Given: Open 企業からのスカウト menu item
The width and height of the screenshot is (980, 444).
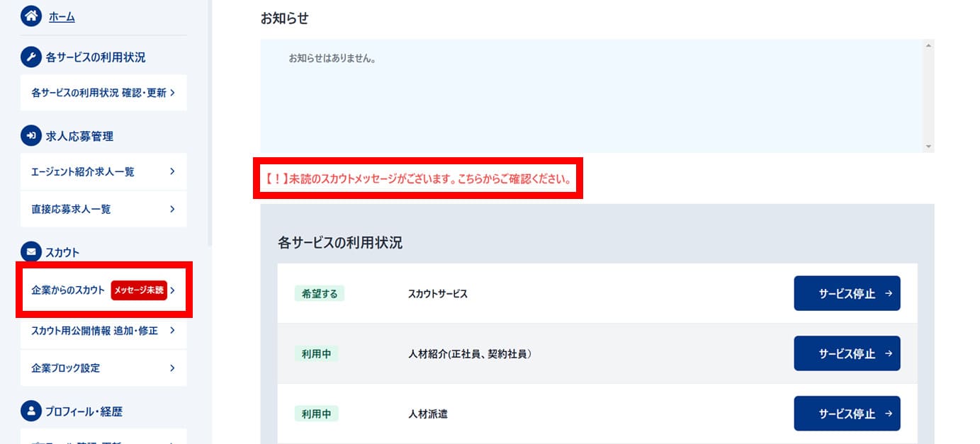Looking at the screenshot, I should pyautogui.click(x=68, y=290).
